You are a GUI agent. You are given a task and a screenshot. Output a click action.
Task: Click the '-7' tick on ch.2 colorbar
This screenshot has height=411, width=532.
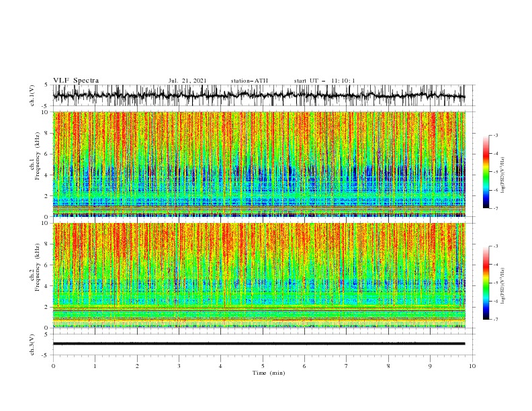point(496,319)
